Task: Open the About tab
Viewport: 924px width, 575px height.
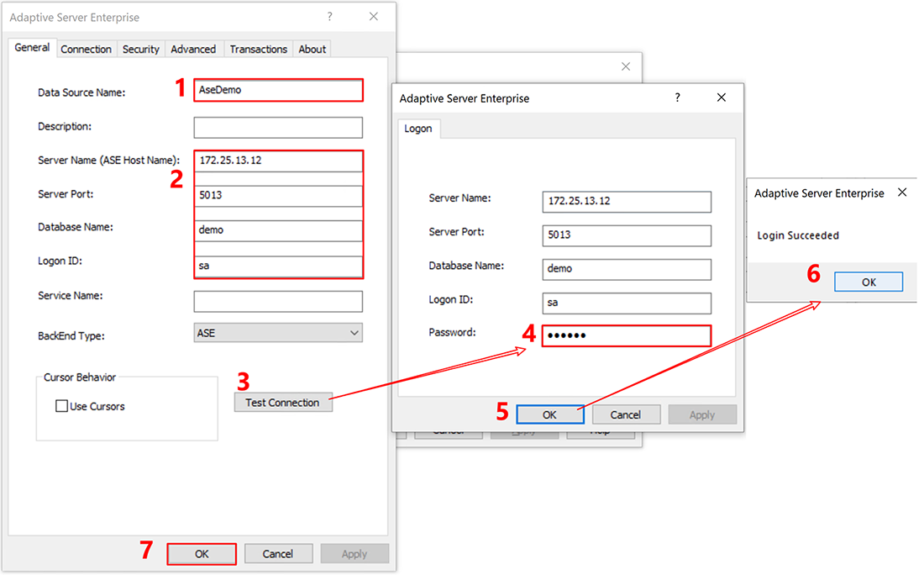Action: click(x=312, y=49)
